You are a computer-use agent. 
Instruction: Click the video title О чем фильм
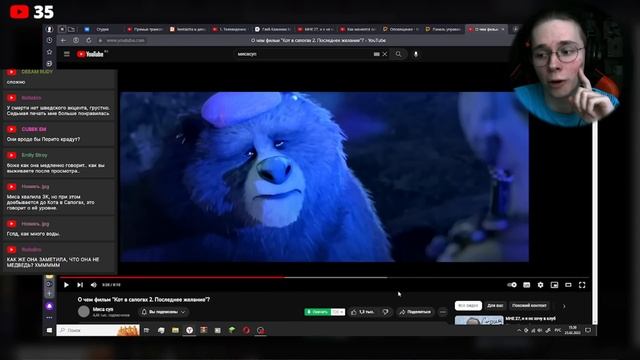coord(144,300)
